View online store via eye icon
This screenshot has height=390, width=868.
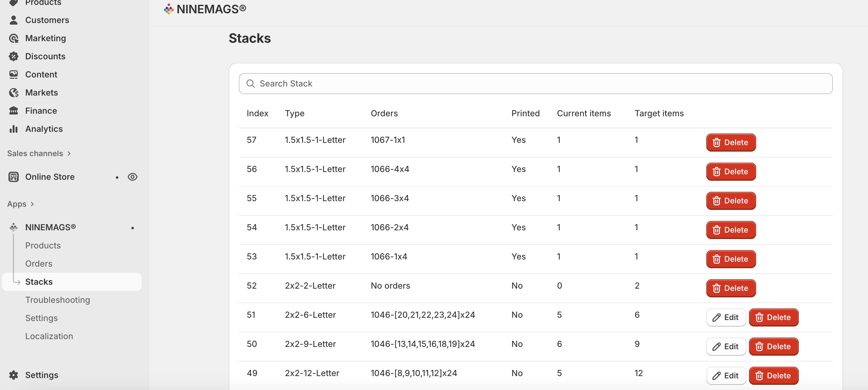(132, 177)
